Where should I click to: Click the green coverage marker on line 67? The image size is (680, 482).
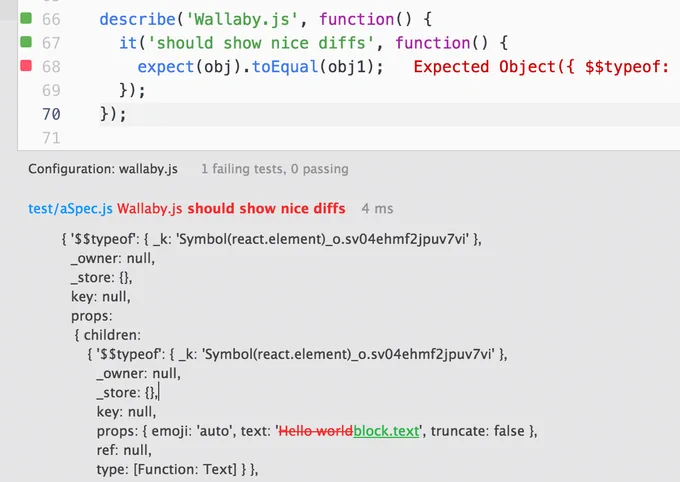[x=26, y=42]
